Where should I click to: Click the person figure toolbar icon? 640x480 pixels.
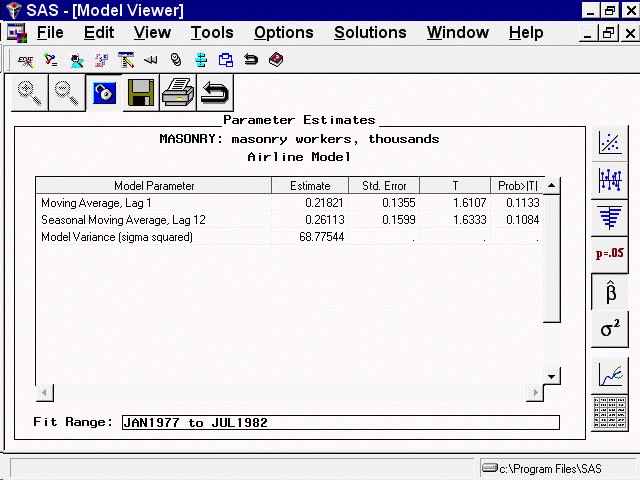[x=76, y=60]
